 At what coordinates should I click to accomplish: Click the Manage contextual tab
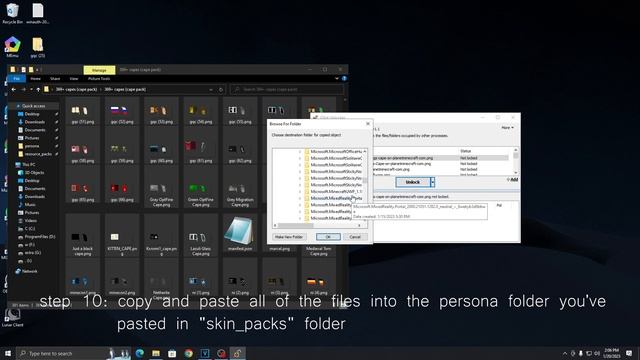99,70
